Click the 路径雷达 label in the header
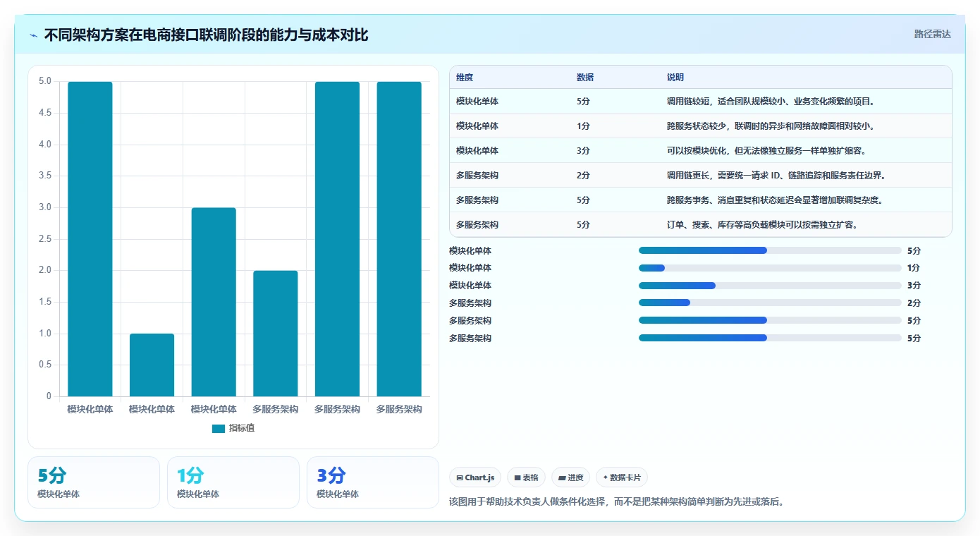980x536 pixels. pyautogui.click(x=933, y=34)
